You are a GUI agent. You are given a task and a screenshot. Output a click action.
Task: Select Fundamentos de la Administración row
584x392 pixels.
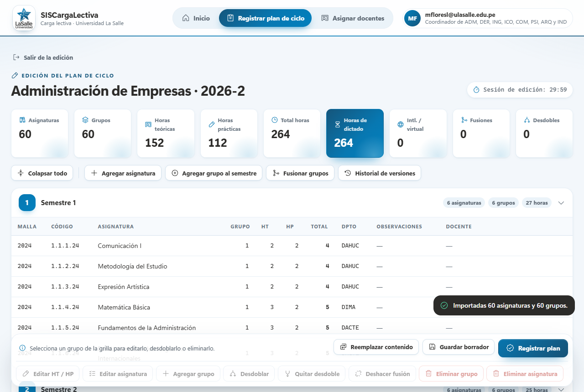pyautogui.click(x=292, y=328)
